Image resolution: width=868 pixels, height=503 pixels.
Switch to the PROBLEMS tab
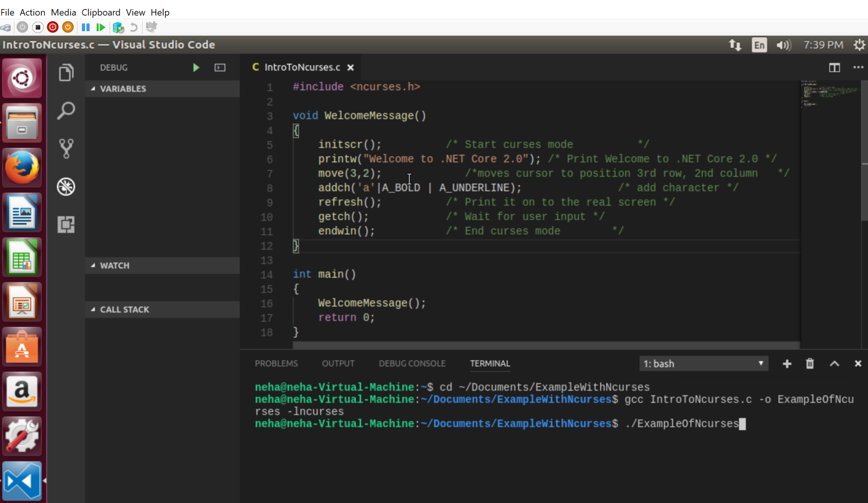tap(276, 364)
